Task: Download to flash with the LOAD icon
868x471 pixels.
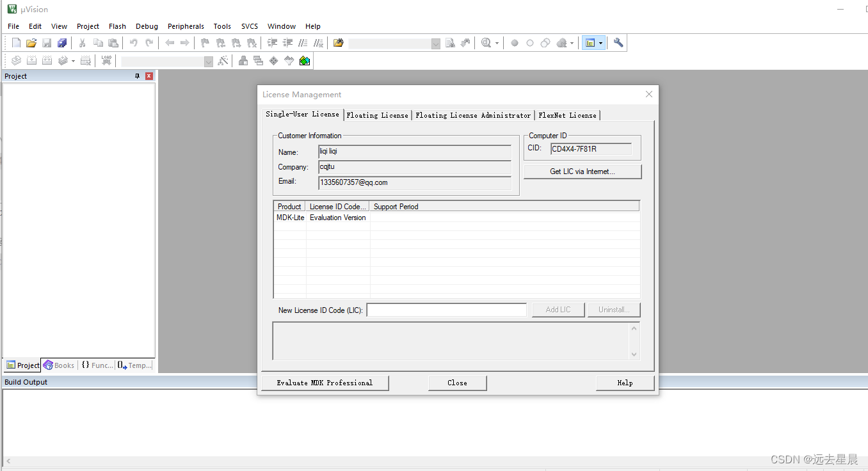Action: coord(106,61)
